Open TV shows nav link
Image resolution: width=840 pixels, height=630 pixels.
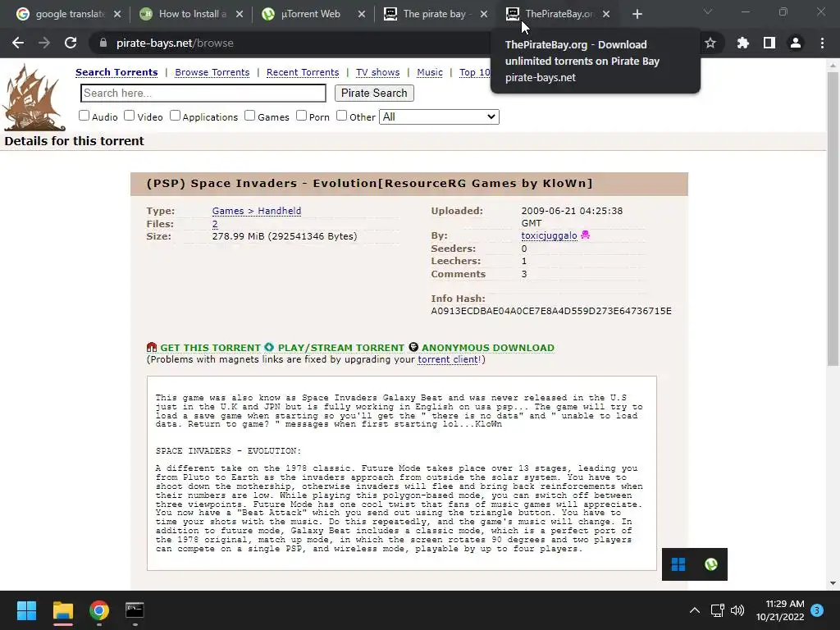coord(377,72)
